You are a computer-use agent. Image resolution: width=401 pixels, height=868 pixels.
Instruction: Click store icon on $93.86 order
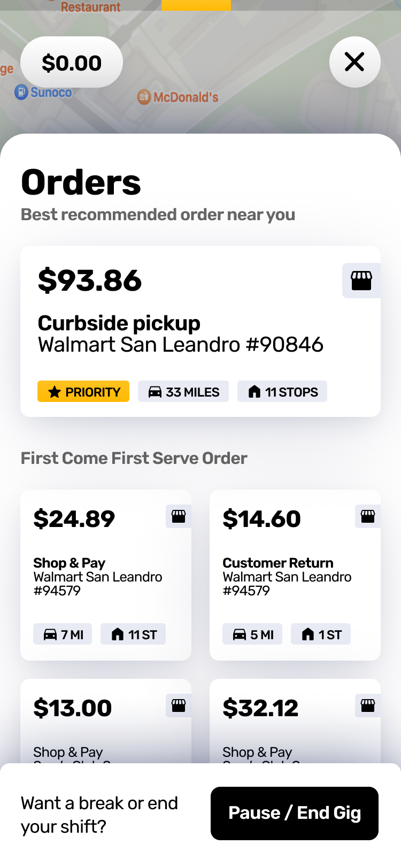click(x=361, y=280)
